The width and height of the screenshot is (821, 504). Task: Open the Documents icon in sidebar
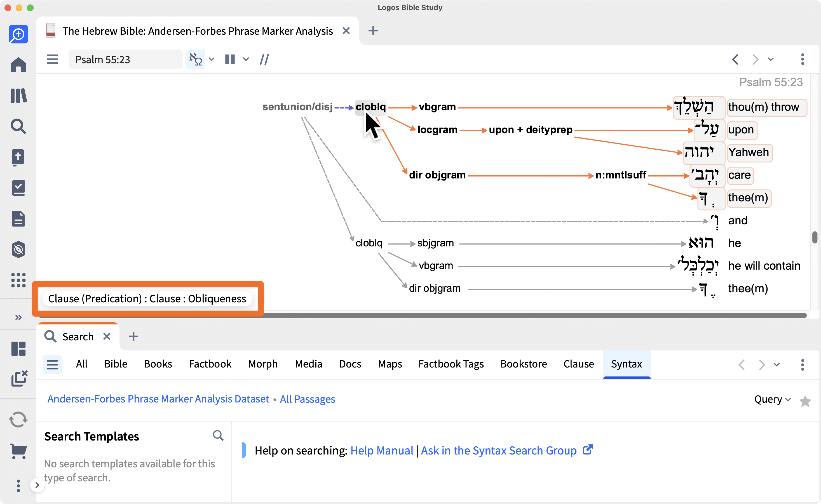pyautogui.click(x=18, y=219)
